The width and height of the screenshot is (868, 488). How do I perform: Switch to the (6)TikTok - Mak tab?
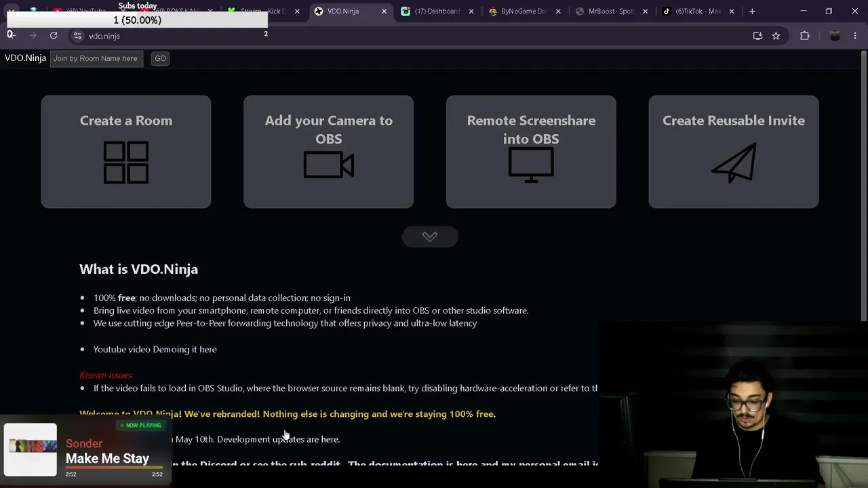tap(698, 12)
